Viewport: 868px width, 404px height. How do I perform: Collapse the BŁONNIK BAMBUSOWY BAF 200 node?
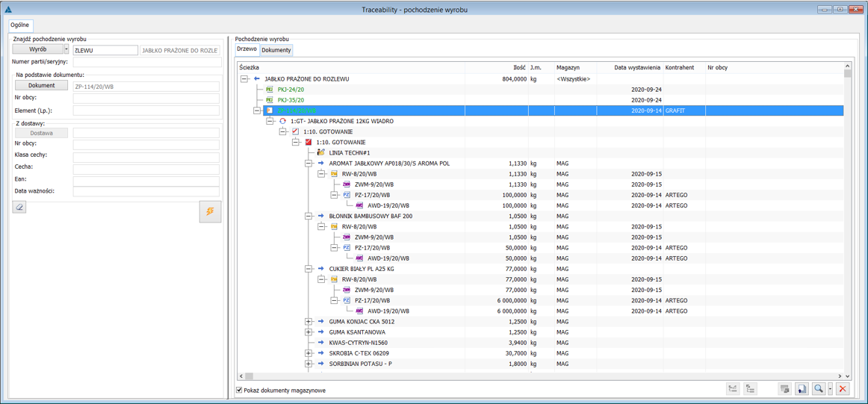pos(309,216)
